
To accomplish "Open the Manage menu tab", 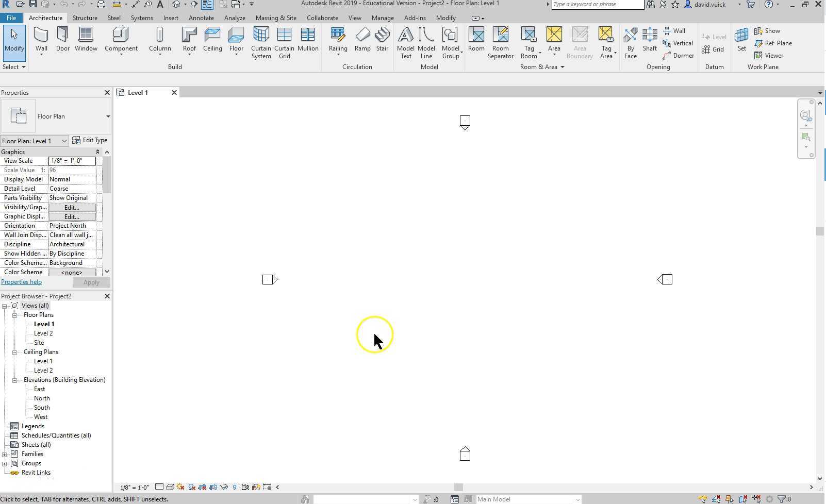I will pyautogui.click(x=383, y=18).
